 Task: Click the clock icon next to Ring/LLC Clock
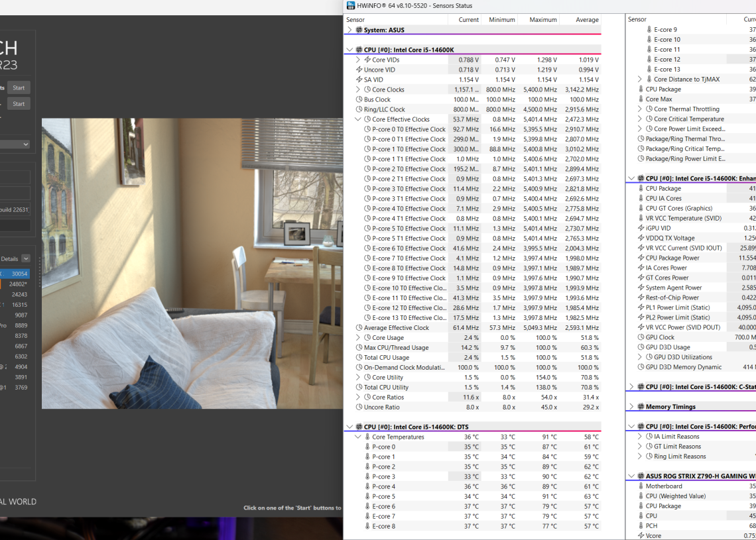(359, 109)
